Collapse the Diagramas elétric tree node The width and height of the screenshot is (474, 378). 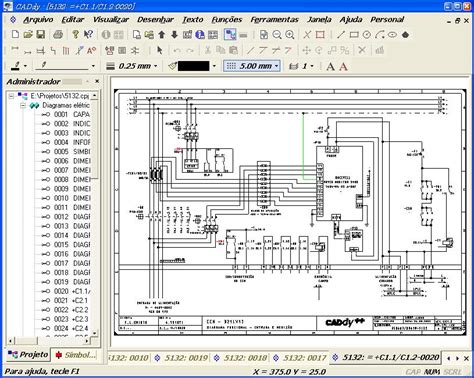[23, 106]
